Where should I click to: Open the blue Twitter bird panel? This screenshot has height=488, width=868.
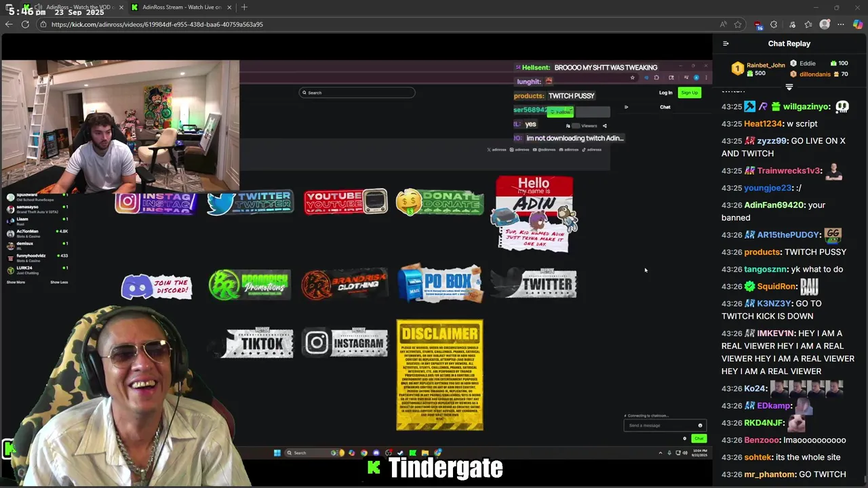click(250, 203)
